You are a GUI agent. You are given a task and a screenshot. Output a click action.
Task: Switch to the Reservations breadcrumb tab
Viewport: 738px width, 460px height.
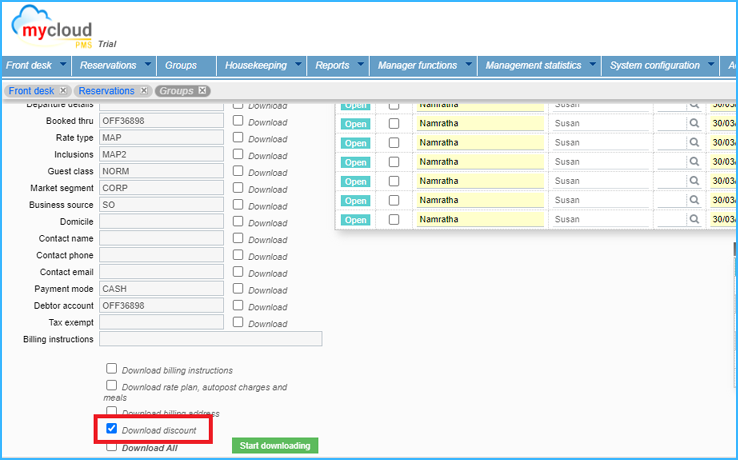(106, 91)
